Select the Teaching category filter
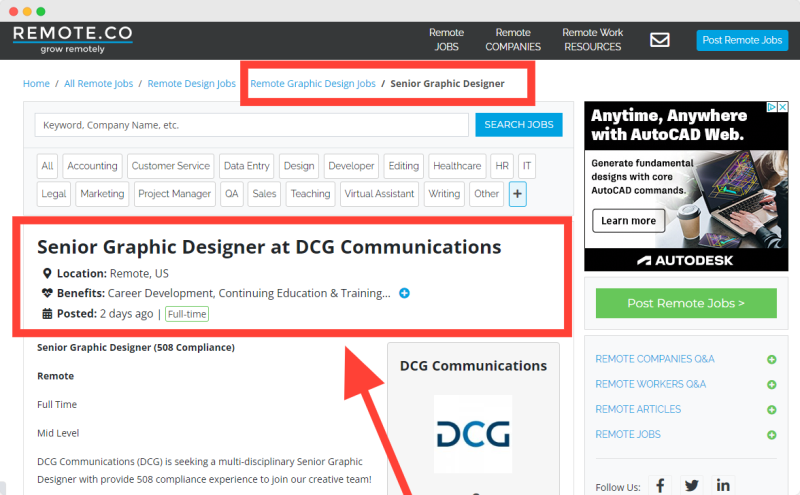This screenshot has width=800, height=495. coord(310,194)
